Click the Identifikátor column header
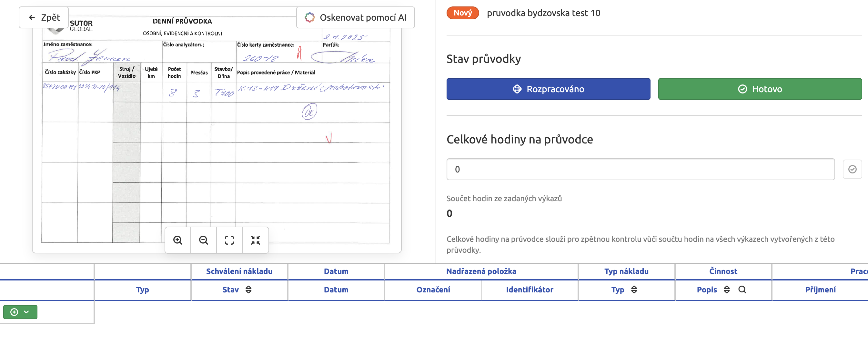The image size is (868, 363). point(530,289)
